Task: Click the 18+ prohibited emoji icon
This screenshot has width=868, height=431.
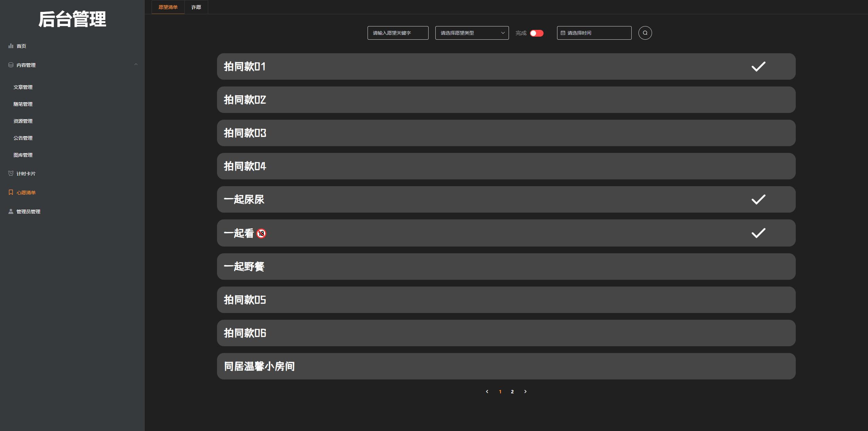Action: click(261, 233)
